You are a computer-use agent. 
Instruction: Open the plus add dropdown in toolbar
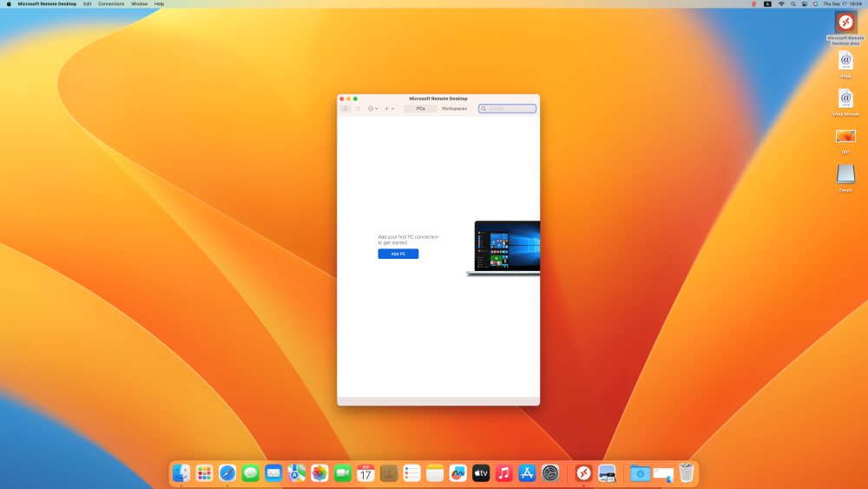pos(389,109)
